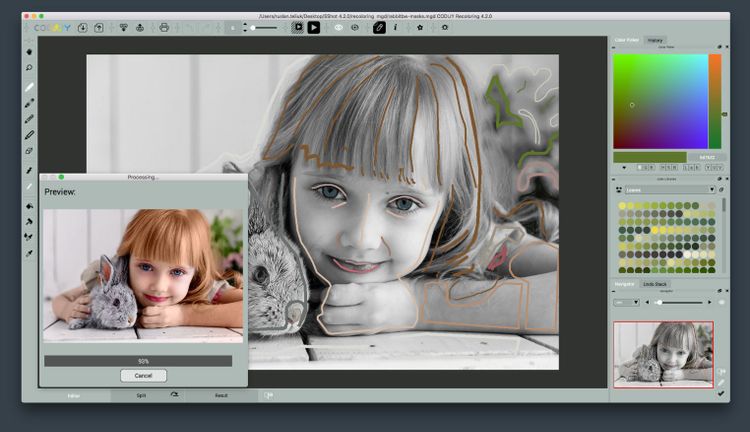This screenshot has width=750, height=432.
Task: Toggle second eye preview icon
Action: point(354,28)
